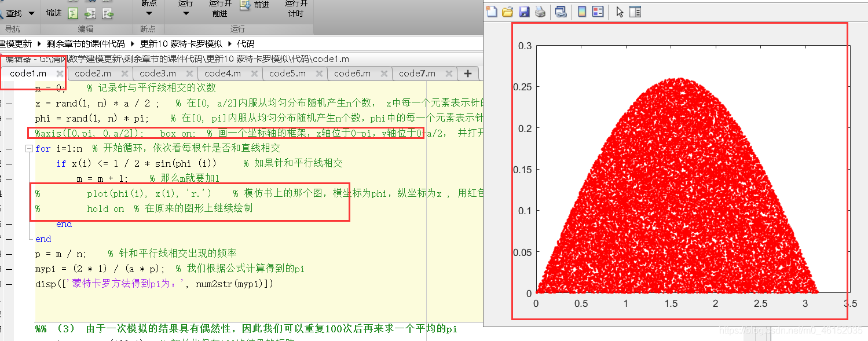Click breadcrumb folder 剩余章节的课件代码
The width and height of the screenshot is (868, 341).
click(x=86, y=43)
